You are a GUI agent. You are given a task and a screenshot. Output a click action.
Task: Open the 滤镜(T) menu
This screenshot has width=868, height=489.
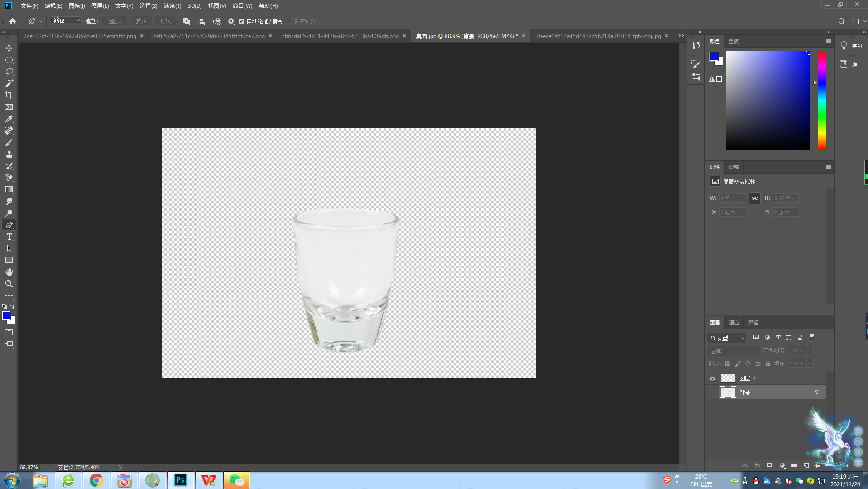[172, 6]
